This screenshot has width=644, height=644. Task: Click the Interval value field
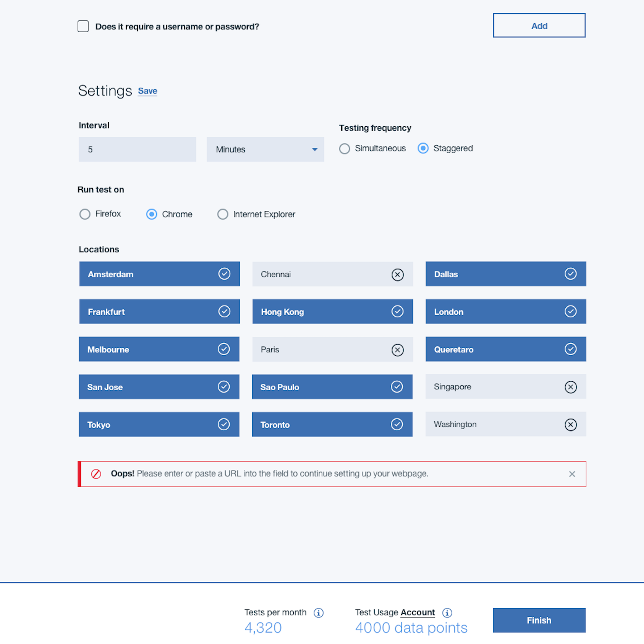tap(137, 149)
